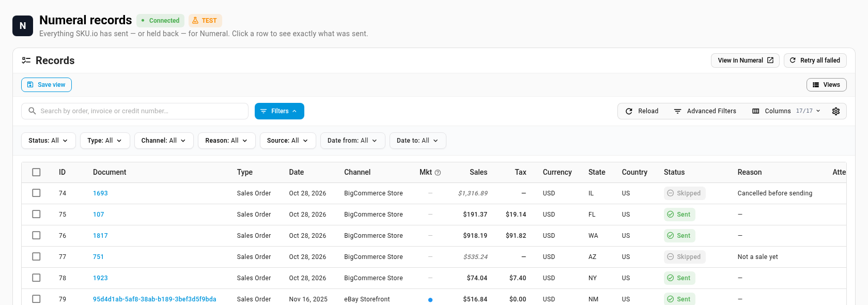Viewport: 868px width, 305px height.
Task: Click the Currency column header
Action: 557,172
